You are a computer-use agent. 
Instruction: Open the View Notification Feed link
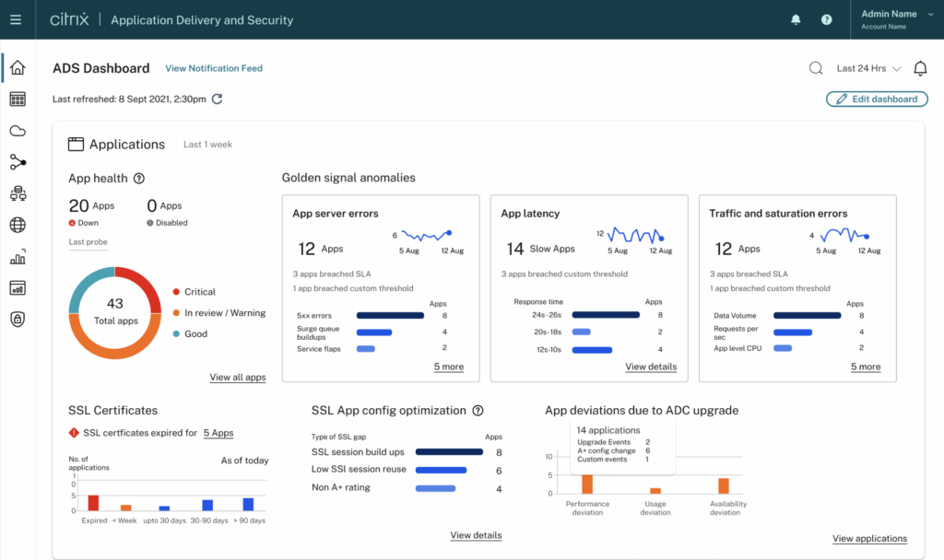(214, 68)
